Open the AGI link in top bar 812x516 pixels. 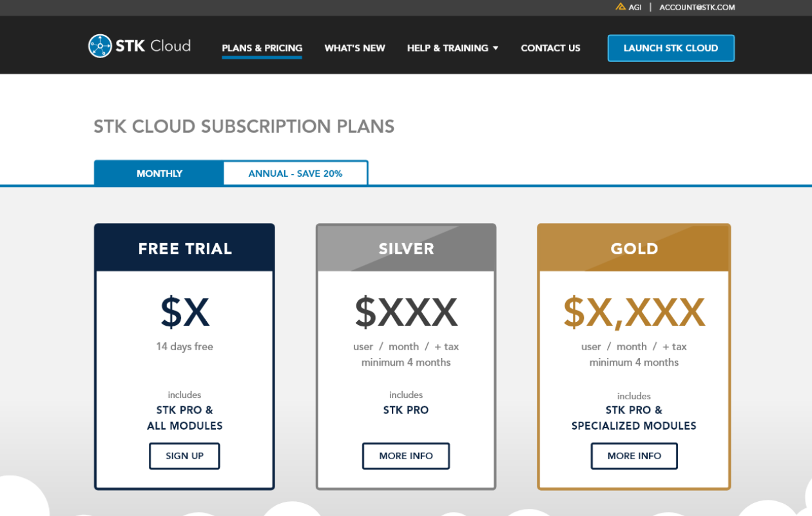tap(635, 7)
